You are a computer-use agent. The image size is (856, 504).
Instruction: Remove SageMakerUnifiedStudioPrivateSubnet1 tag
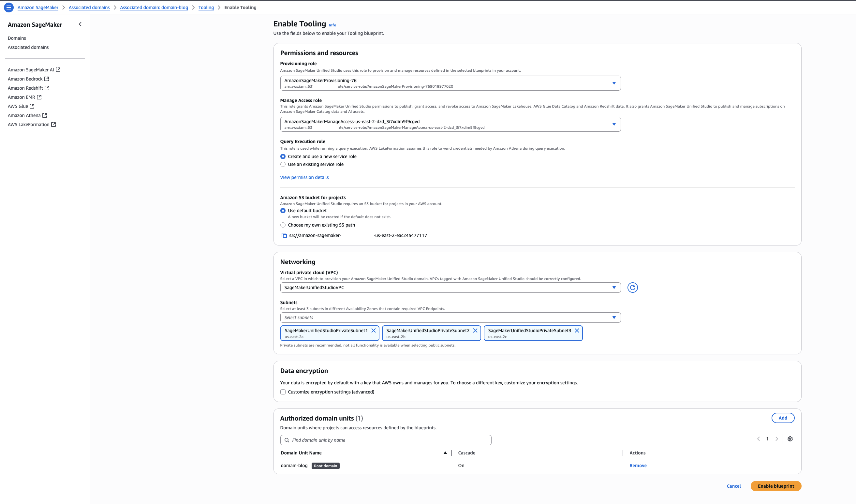[x=373, y=331]
